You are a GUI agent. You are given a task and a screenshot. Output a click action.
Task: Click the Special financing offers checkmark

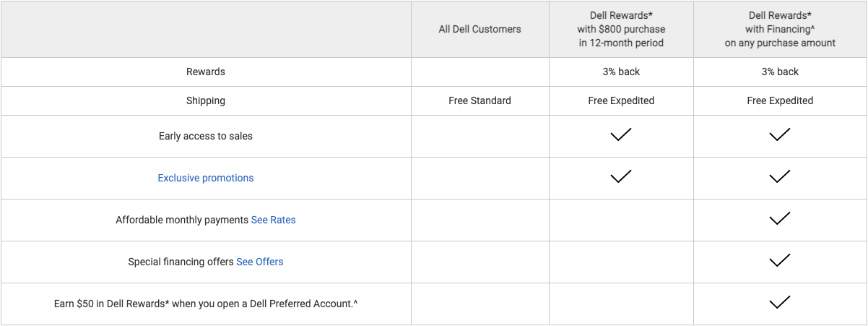pyautogui.click(x=780, y=260)
